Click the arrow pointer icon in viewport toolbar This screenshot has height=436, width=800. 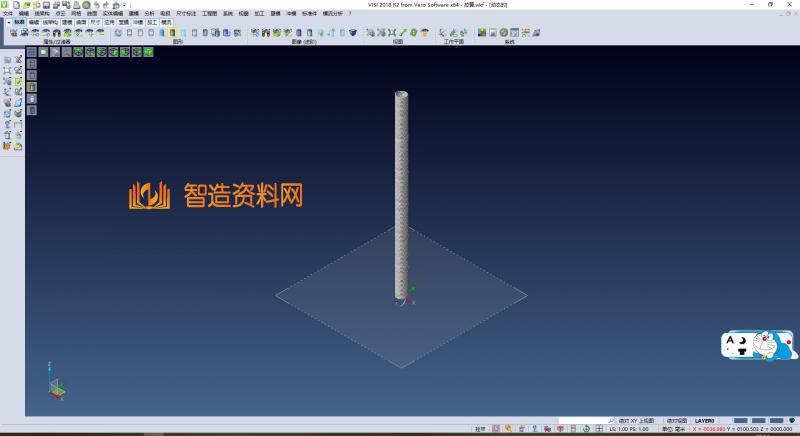coord(55,52)
